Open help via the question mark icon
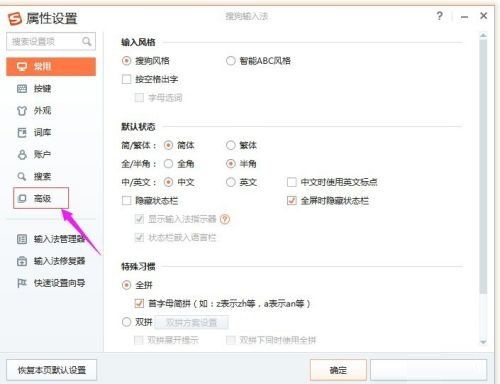Viewport: 500px width, 384px height. click(440, 16)
